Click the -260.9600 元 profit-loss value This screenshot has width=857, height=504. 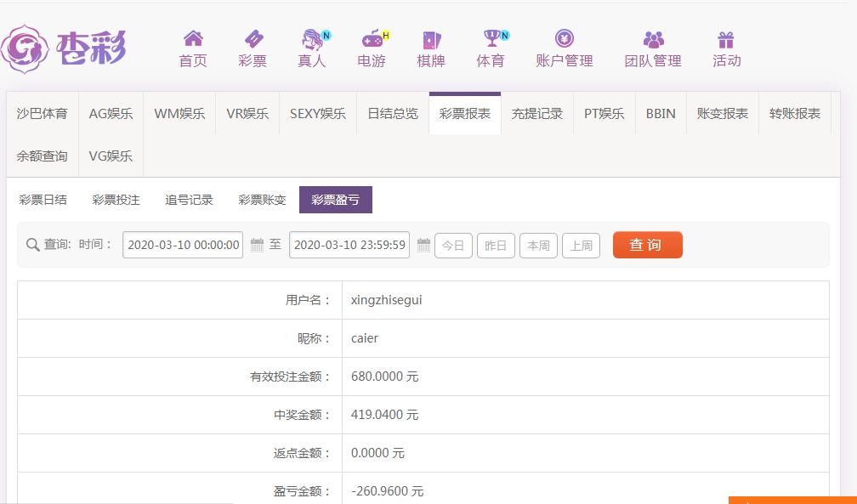pos(388,491)
